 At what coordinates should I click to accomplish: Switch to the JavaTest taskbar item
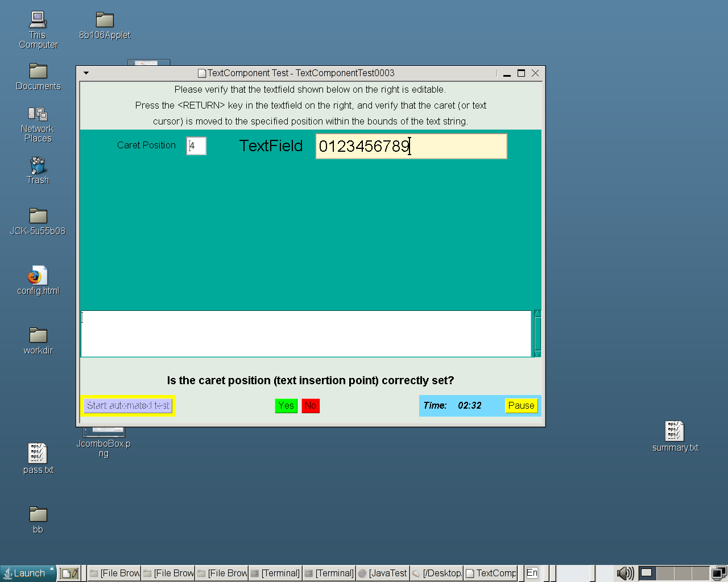pos(383,573)
